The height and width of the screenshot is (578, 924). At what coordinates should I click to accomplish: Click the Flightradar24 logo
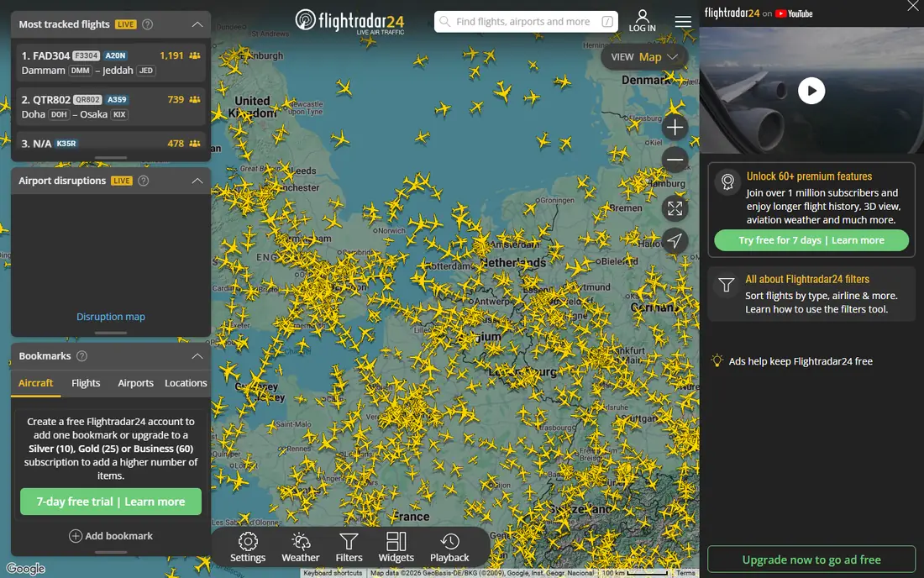[x=349, y=22]
